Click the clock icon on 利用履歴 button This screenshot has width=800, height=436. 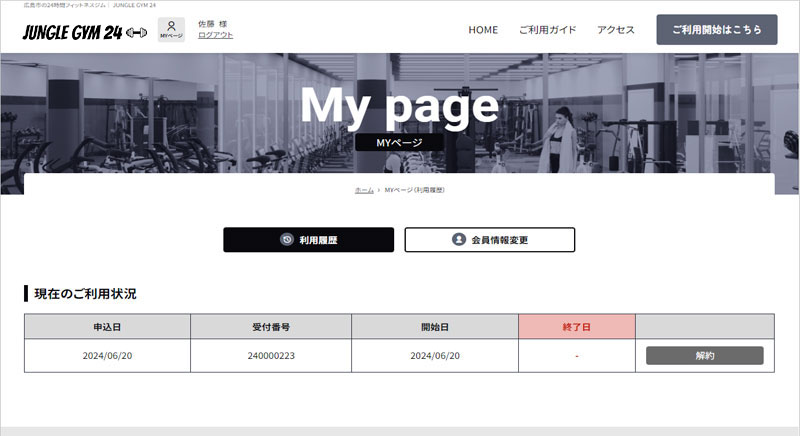click(x=286, y=240)
